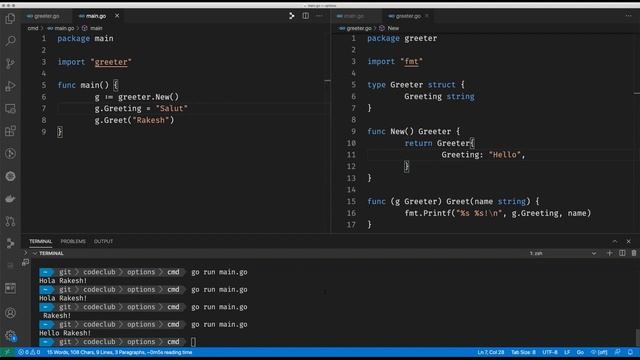Image resolution: width=640 pixels, height=360 pixels.
Task: Switch to the PROBLEMS panel tab
Action: pyautogui.click(x=73, y=241)
